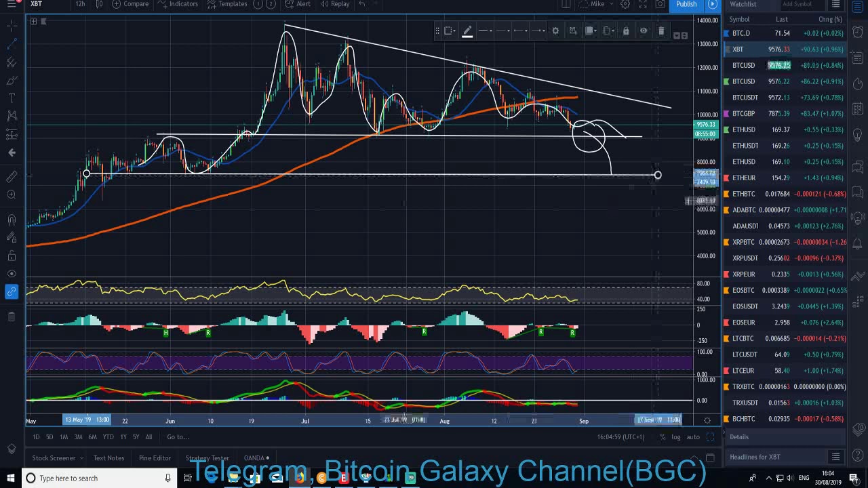Toggle magnet mode for drawings

click(x=12, y=220)
